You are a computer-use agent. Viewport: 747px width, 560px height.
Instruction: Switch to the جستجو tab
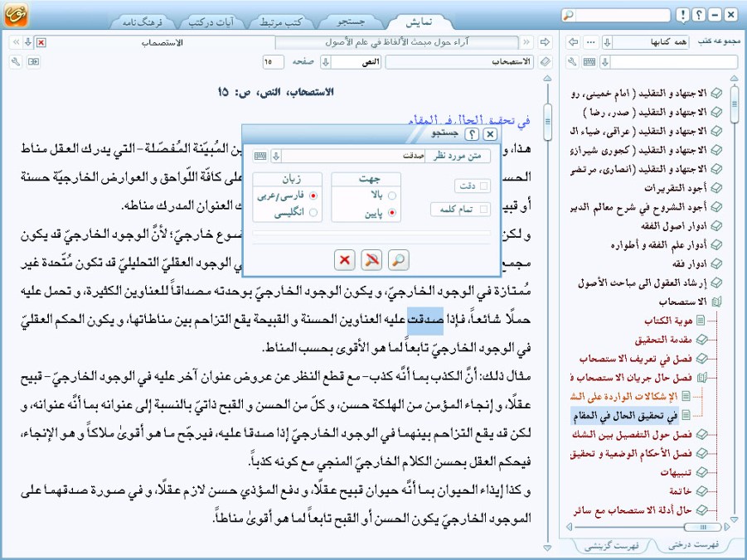coord(351,22)
